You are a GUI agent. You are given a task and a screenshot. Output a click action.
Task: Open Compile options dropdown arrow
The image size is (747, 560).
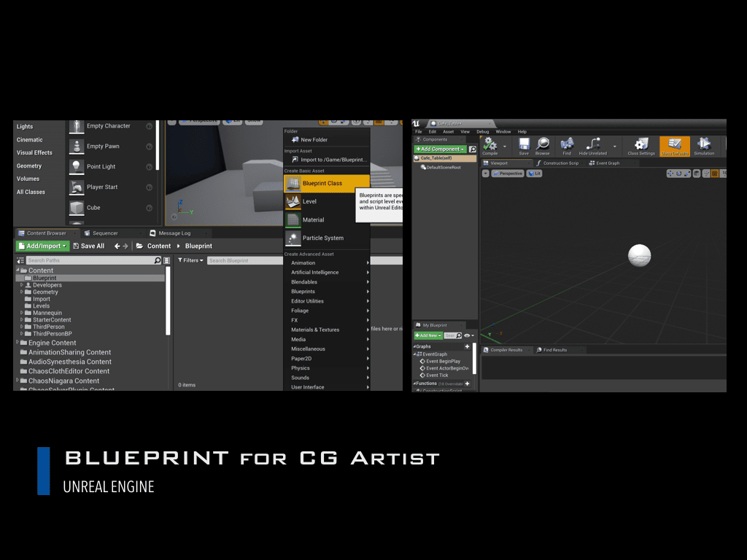505,147
